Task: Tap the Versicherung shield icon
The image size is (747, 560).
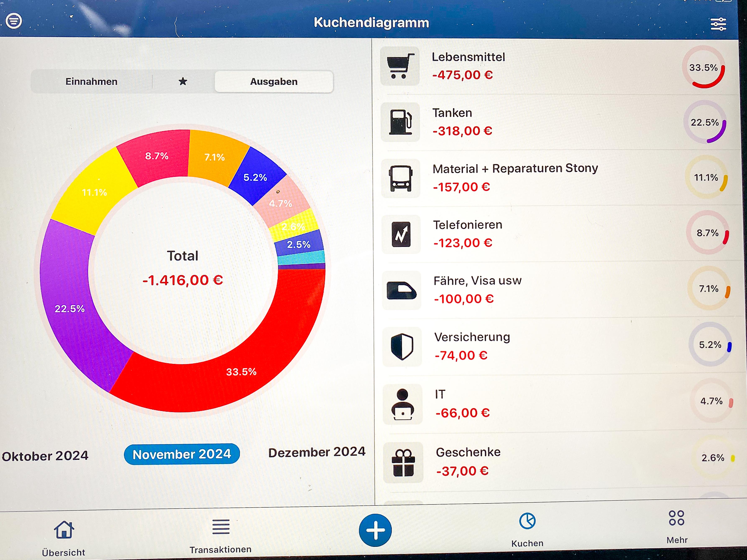Action: coord(402,347)
